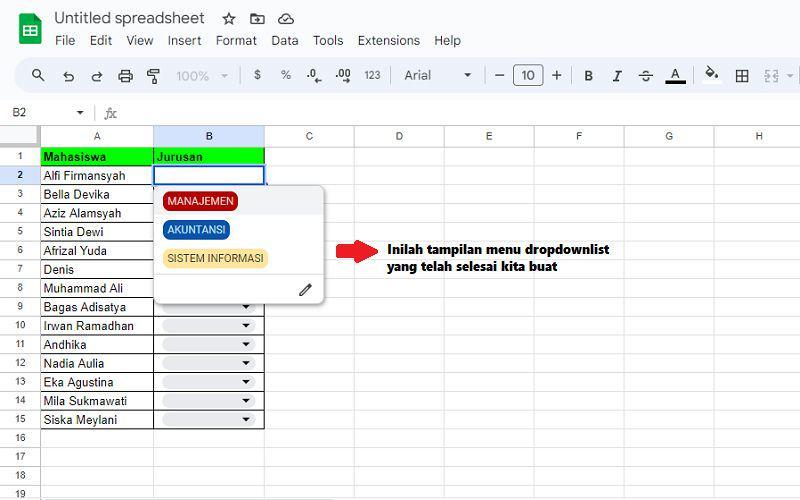Open dropdown for Siska Meylani row

(x=246, y=419)
